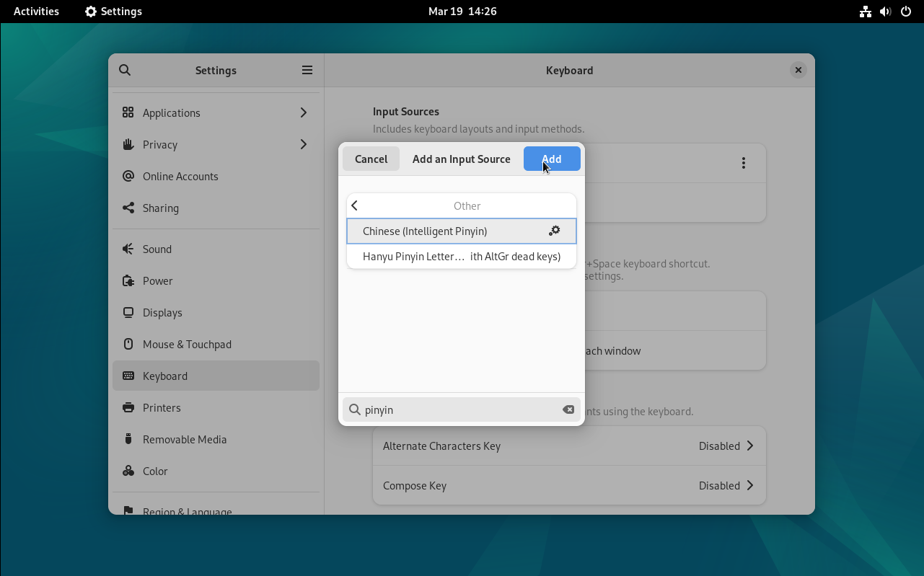Expand the Privacy category
This screenshot has height=576, width=924.
click(x=303, y=144)
